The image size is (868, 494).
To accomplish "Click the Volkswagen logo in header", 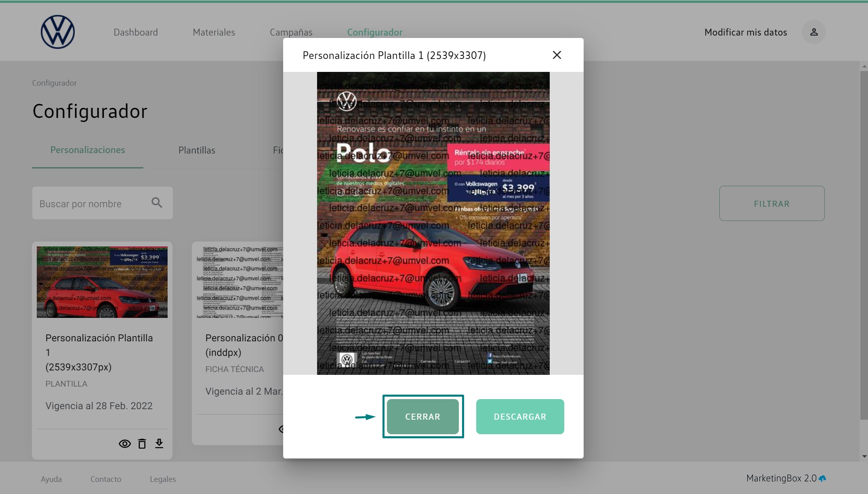I will click(58, 32).
